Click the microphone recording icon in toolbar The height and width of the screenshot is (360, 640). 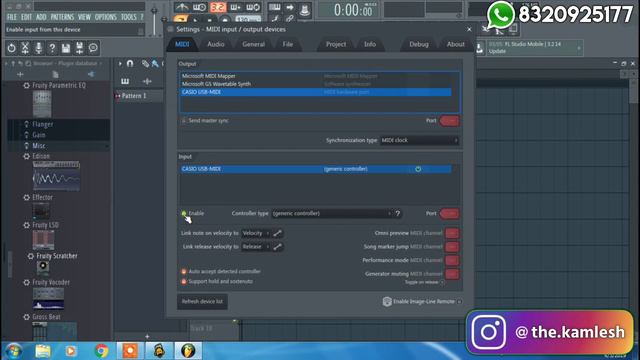[x=38, y=48]
